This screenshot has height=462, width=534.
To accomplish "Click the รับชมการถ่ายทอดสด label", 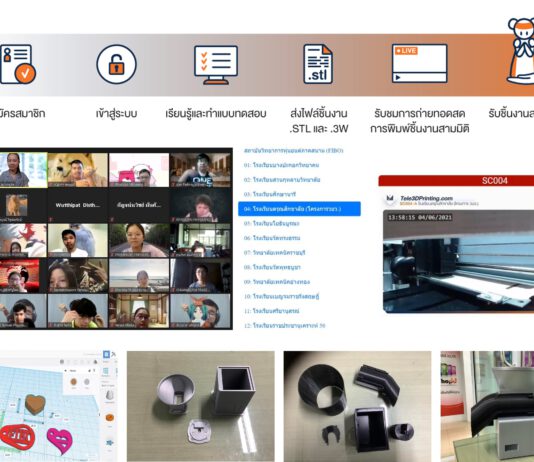I will [x=420, y=113].
